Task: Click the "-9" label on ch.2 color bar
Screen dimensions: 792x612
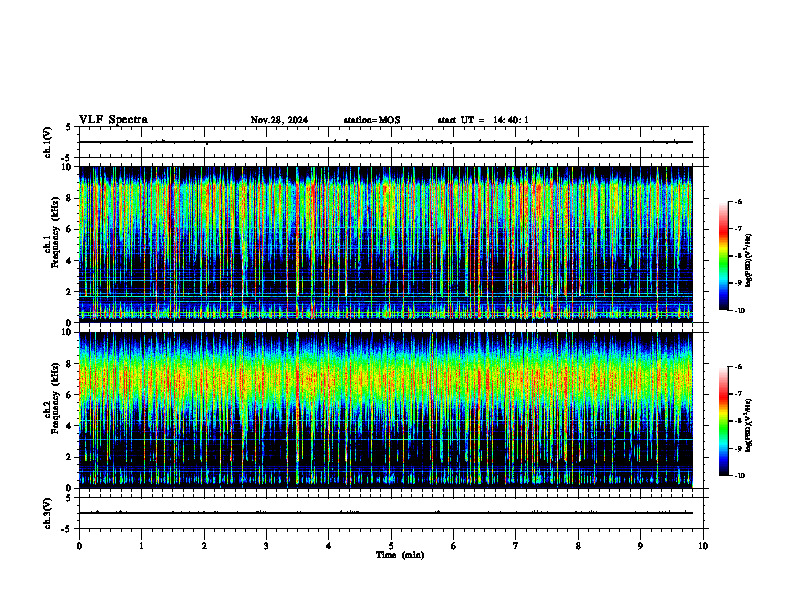Action: pyautogui.click(x=739, y=448)
